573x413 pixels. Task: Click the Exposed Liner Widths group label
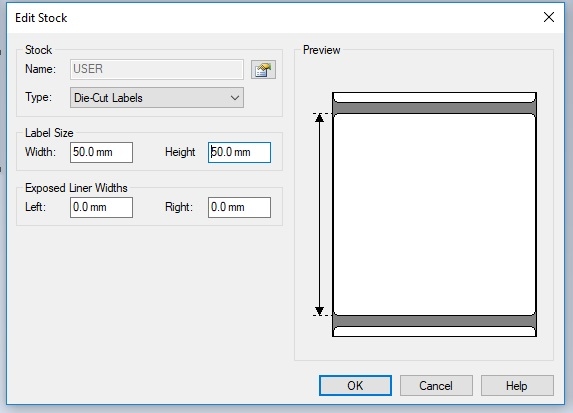(76, 188)
